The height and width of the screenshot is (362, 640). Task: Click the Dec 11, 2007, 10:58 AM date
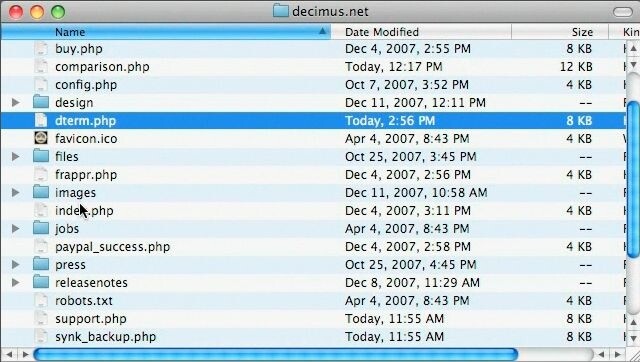pyautogui.click(x=416, y=193)
